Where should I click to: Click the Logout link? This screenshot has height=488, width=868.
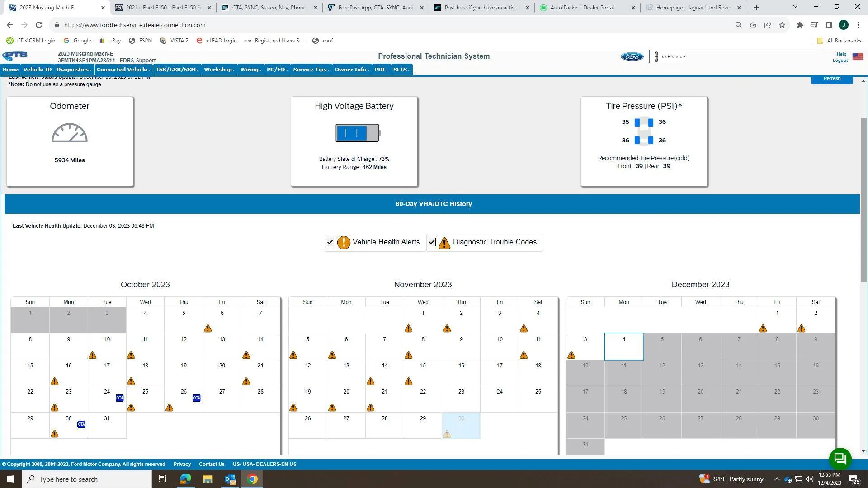point(840,61)
